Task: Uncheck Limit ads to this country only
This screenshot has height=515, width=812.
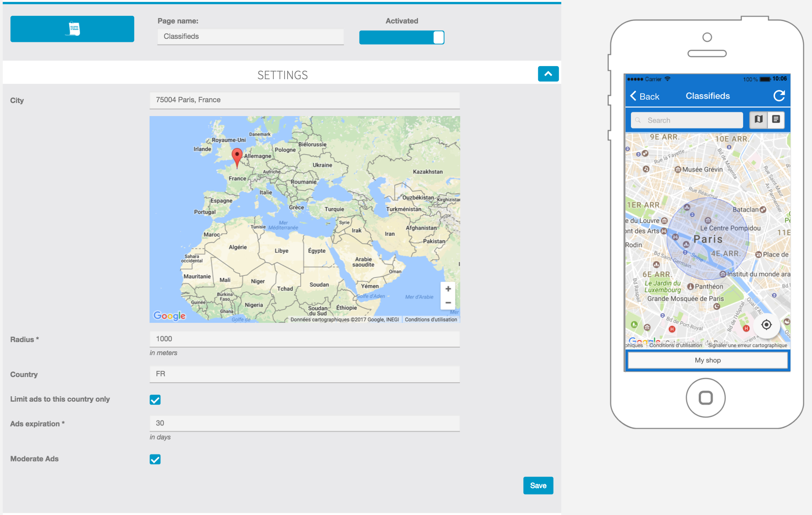Action: click(155, 400)
